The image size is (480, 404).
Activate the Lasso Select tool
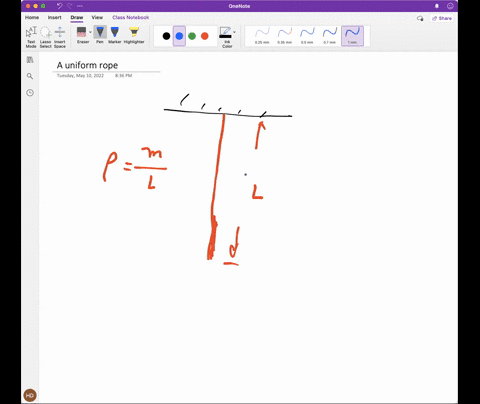click(45, 37)
